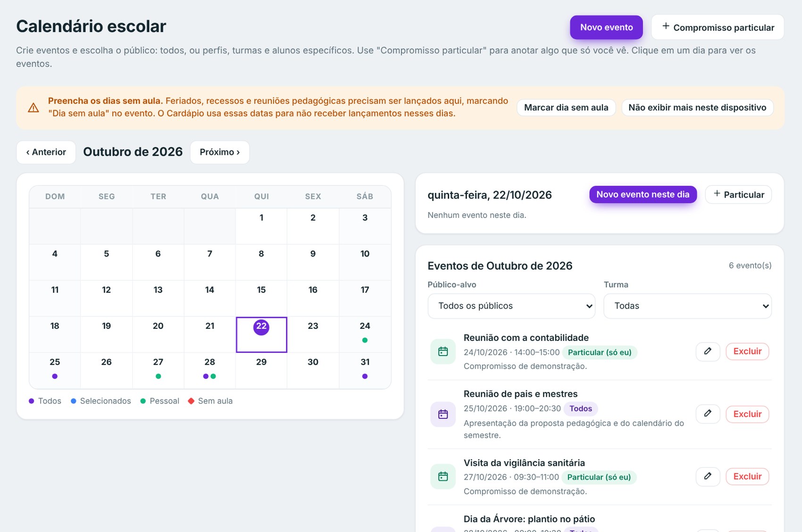Click calendar icon beside Visita da vigilância sanitária
The image size is (802, 532).
click(x=443, y=476)
